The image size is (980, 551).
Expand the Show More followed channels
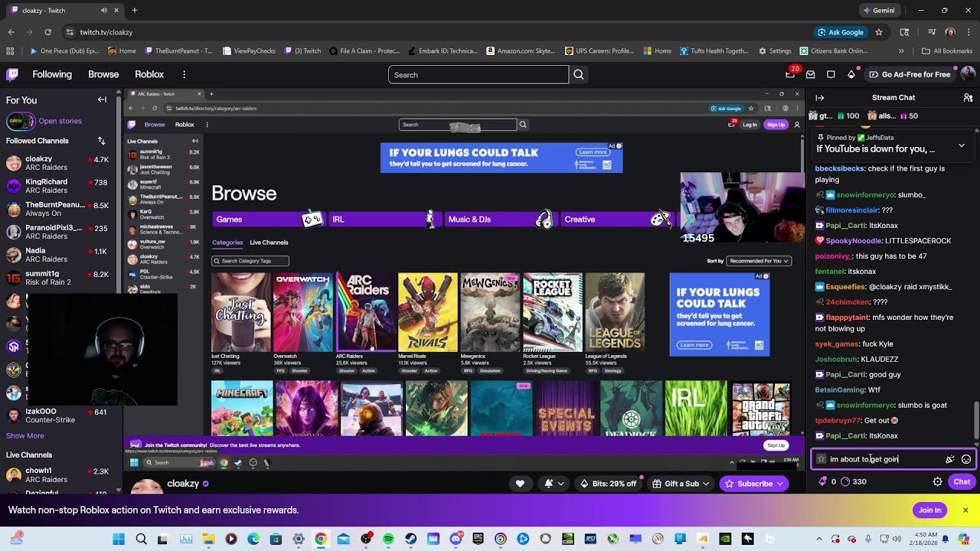pos(25,436)
